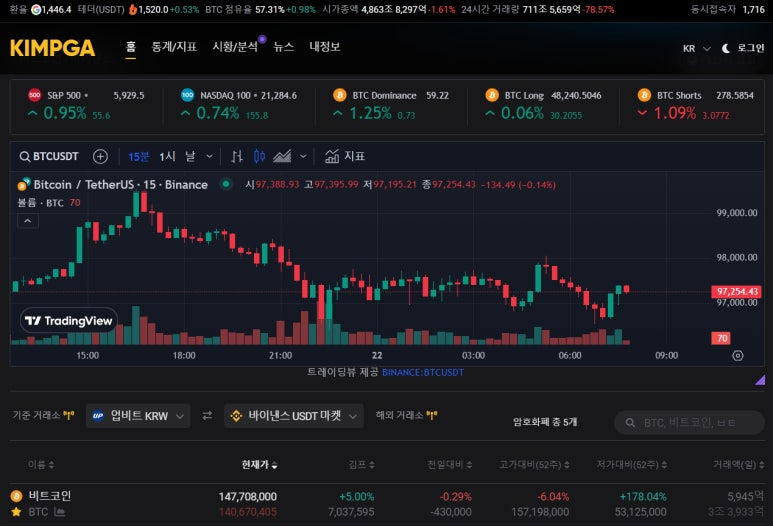Sort table by 전일대비 column
The image size is (773, 526).
(450, 464)
